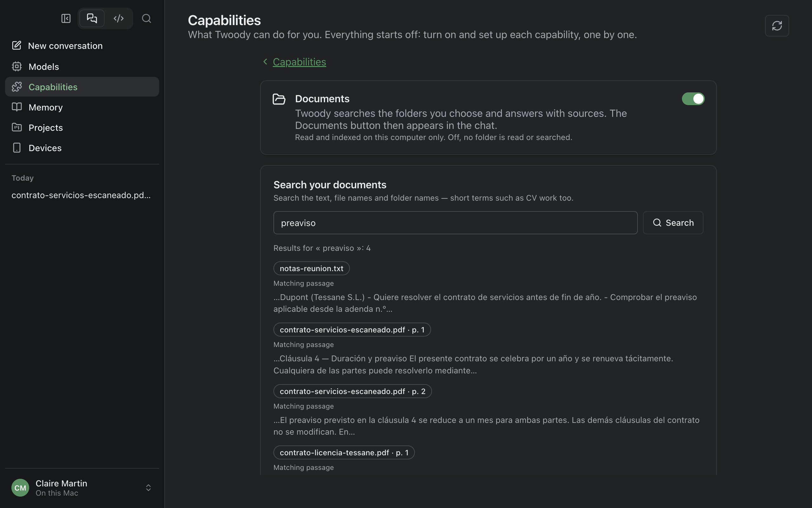Open the notas-reunion.txt result chip
This screenshot has height=508, width=812.
pyautogui.click(x=311, y=269)
